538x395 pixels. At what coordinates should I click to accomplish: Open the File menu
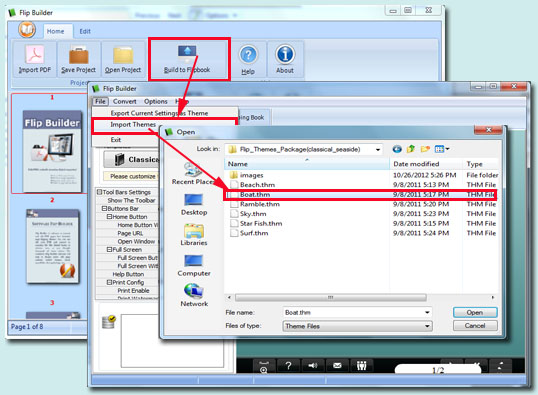point(100,101)
